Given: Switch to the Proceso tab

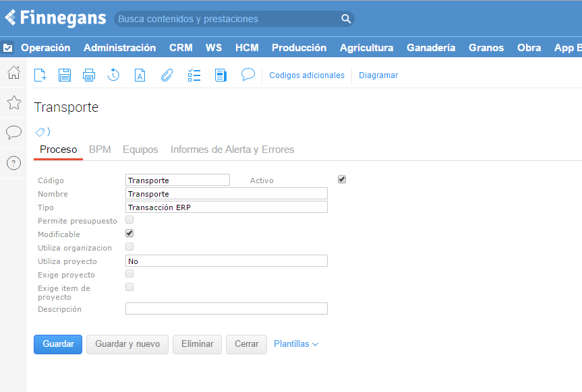Looking at the screenshot, I should pyautogui.click(x=58, y=150).
